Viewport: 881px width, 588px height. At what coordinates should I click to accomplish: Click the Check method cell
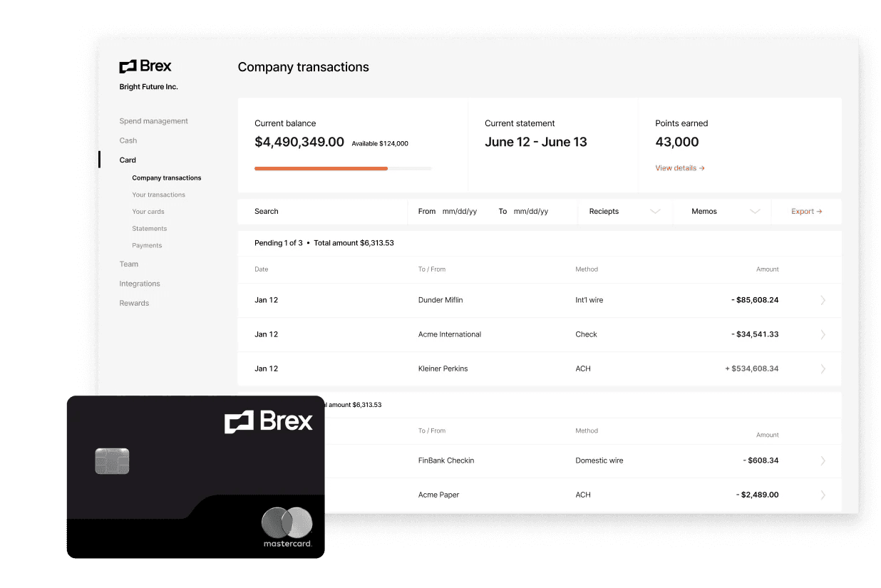[587, 334]
